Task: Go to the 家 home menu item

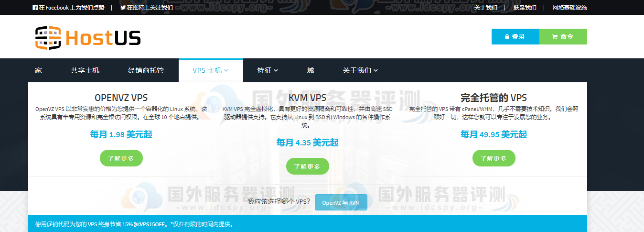Action: pyautogui.click(x=39, y=70)
